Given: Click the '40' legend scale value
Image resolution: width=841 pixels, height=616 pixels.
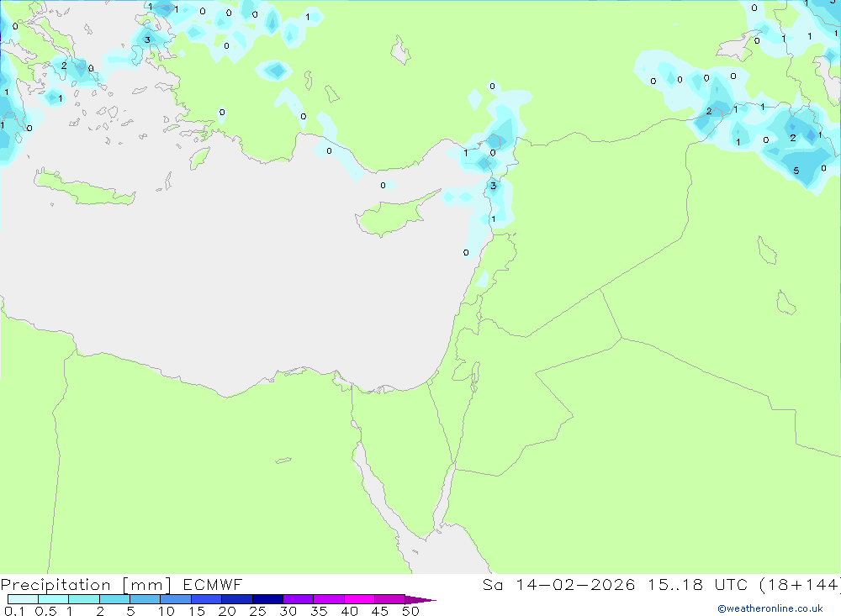Looking at the screenshot, I should pyautogui.click(x=350, y=611).
